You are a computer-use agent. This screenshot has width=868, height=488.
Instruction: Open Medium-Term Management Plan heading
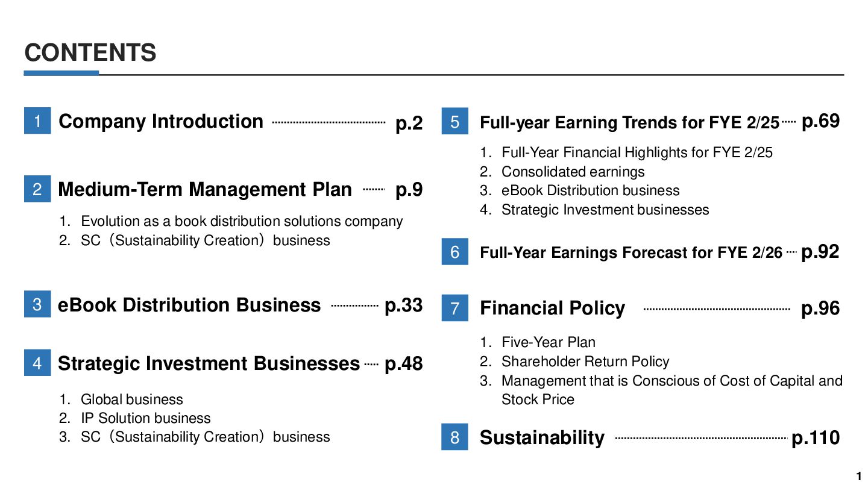205,189
